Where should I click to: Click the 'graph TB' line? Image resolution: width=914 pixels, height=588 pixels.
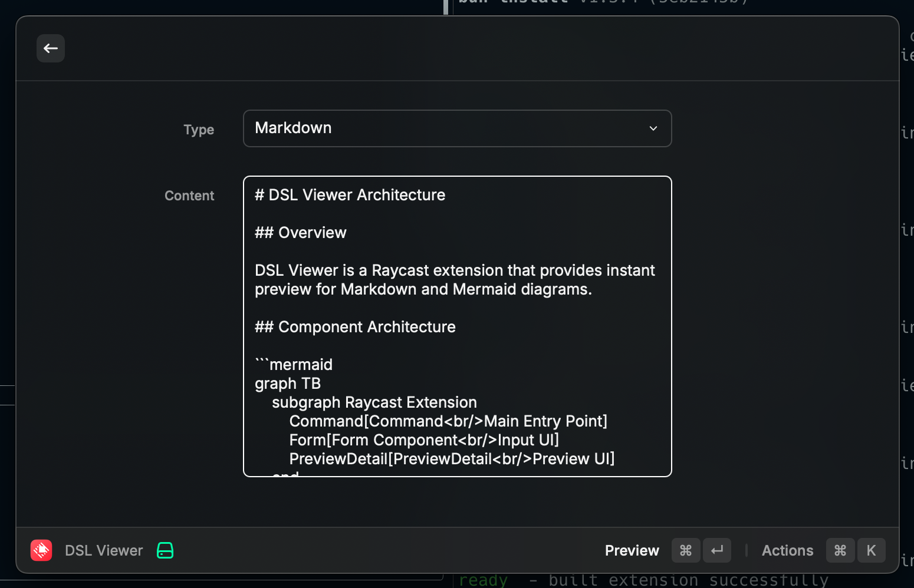coord(288,384)
